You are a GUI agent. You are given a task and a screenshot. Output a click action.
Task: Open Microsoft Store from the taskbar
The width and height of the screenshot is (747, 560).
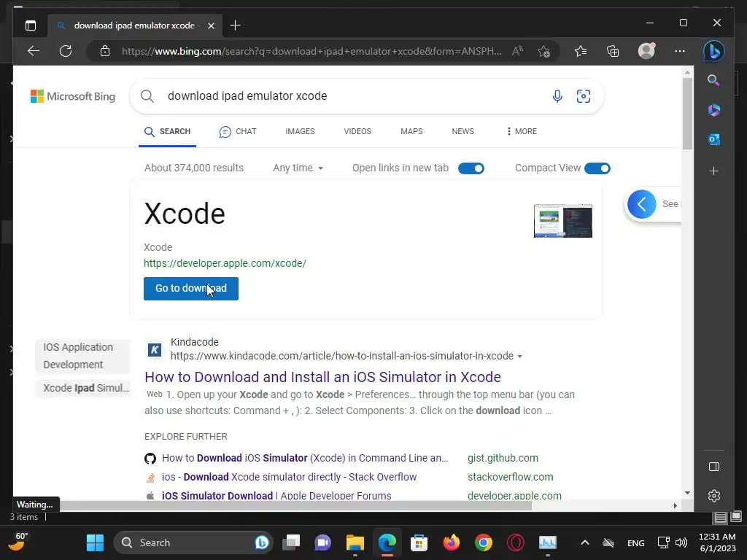419,542
